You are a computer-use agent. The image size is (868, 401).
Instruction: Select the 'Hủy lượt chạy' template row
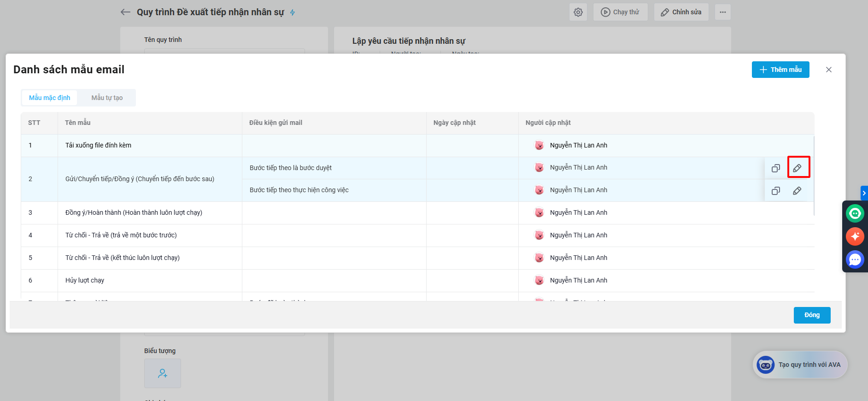[417, 281]
